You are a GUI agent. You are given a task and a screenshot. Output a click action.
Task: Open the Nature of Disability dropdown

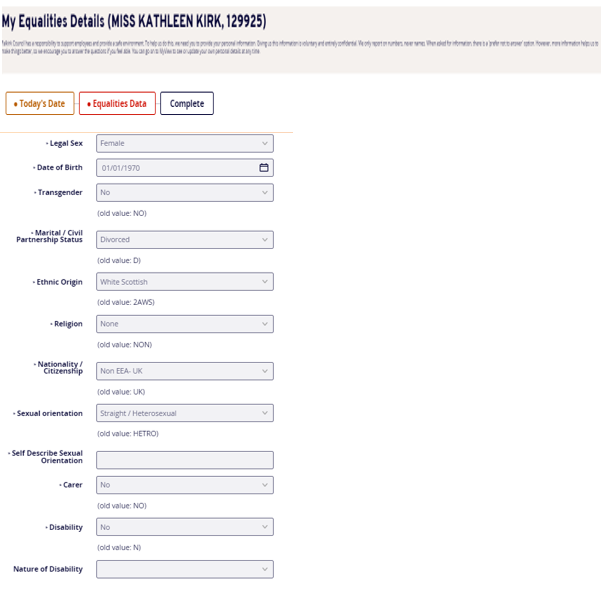pyautogui.click(x=185, y=569)
